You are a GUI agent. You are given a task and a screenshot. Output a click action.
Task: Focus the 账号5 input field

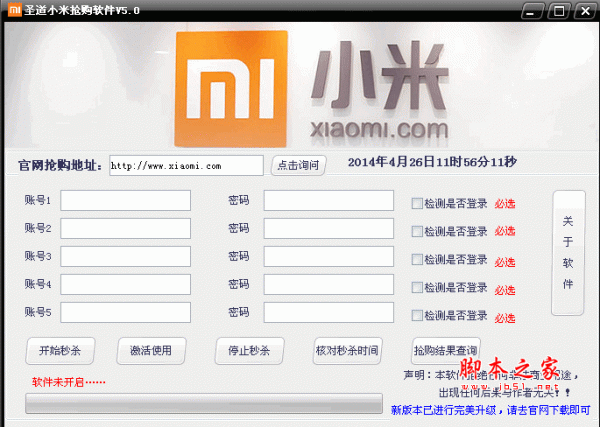click(126, 313)
